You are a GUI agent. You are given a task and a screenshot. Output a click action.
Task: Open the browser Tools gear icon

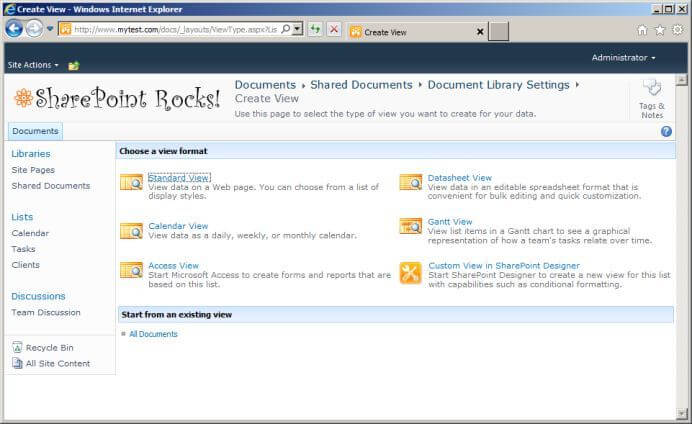(677, 30)
